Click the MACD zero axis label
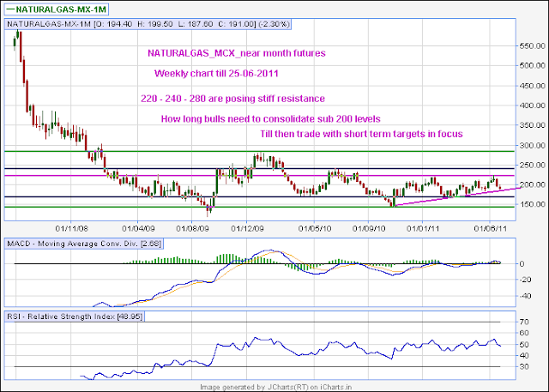The image size is (549, 392). click(522, 264)
